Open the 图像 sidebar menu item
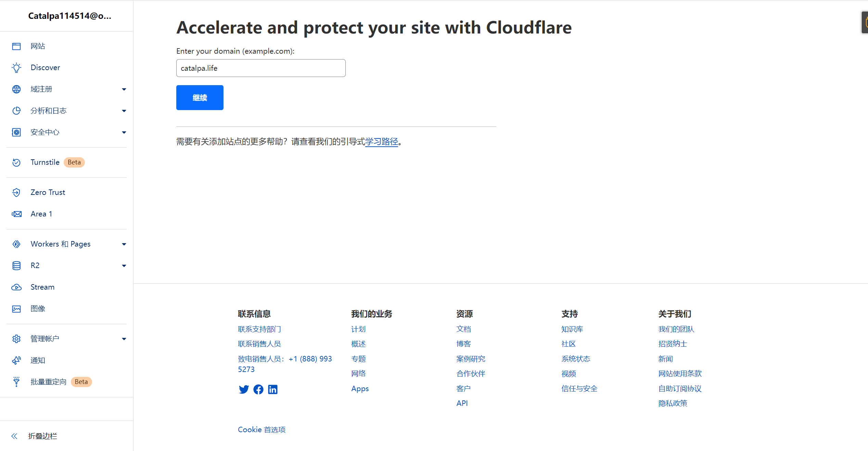The height and width of the screenshot is (451, 868). point(67,309)
